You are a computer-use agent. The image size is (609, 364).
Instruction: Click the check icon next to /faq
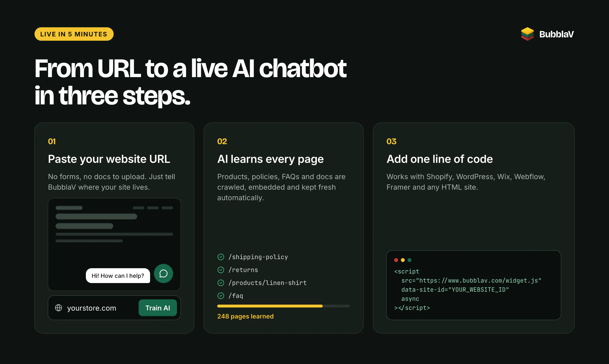coord(221,296)
